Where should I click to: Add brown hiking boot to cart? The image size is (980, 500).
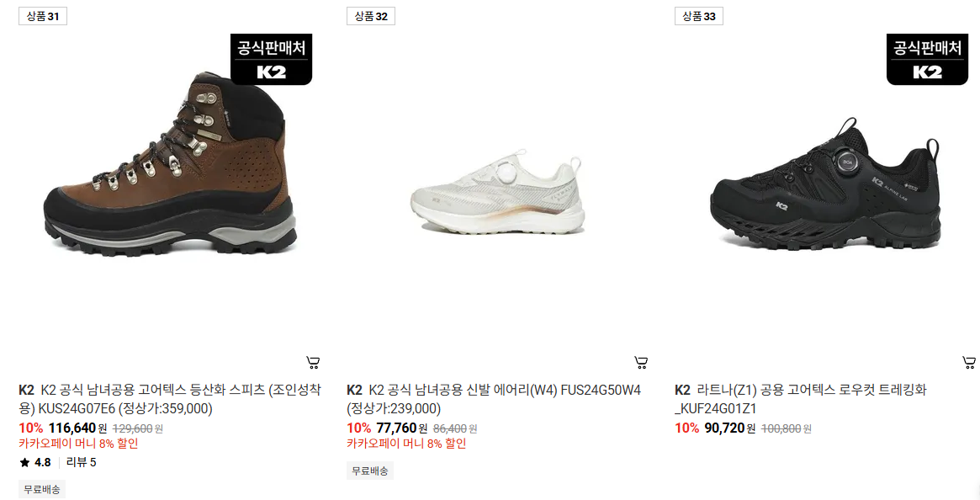313,362
